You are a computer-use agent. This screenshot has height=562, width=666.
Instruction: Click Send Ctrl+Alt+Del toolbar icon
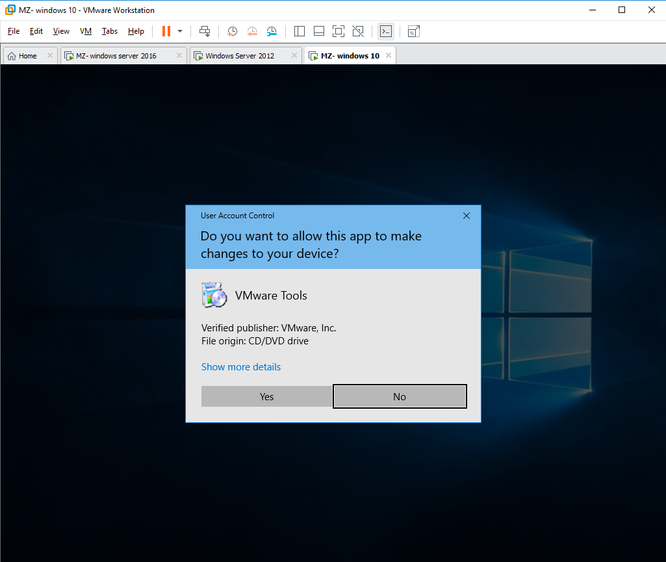(x=205, y=31)
